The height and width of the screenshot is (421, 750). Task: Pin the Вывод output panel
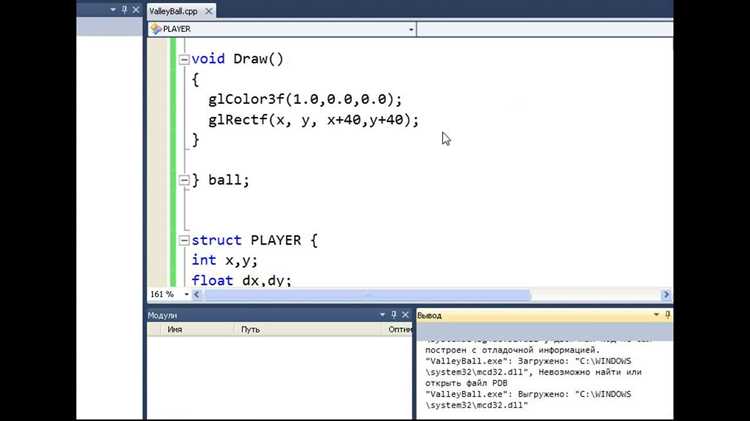(x=668, y=314)
